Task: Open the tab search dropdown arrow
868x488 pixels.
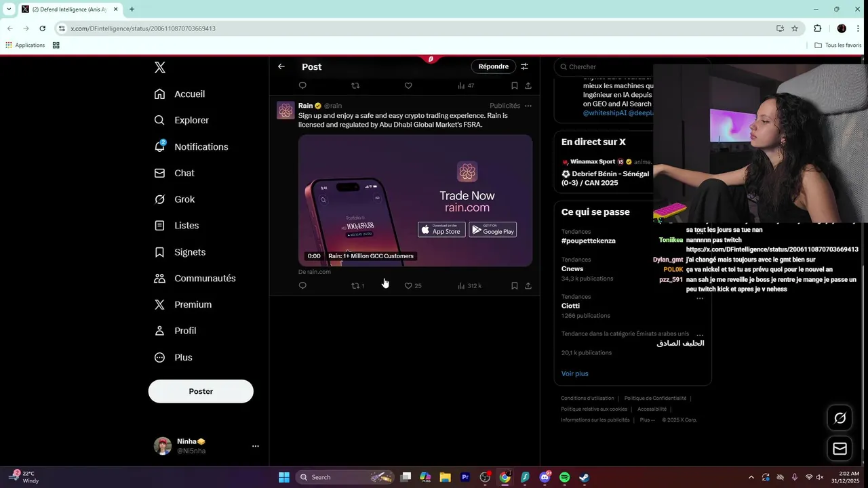Action: click(x=9, y=9)
